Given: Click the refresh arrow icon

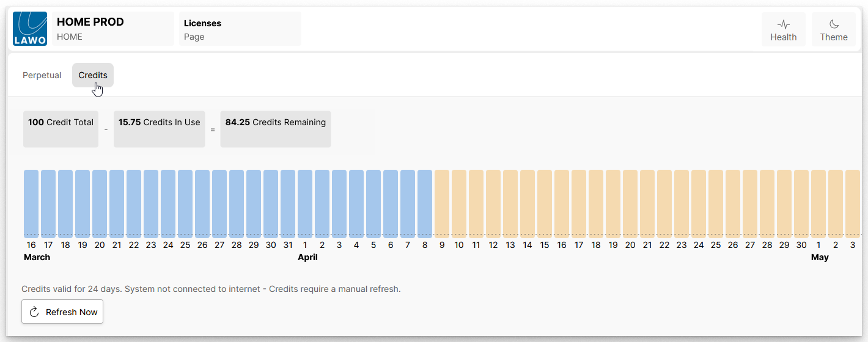Looking at the screenshot, I should [34, 312].
